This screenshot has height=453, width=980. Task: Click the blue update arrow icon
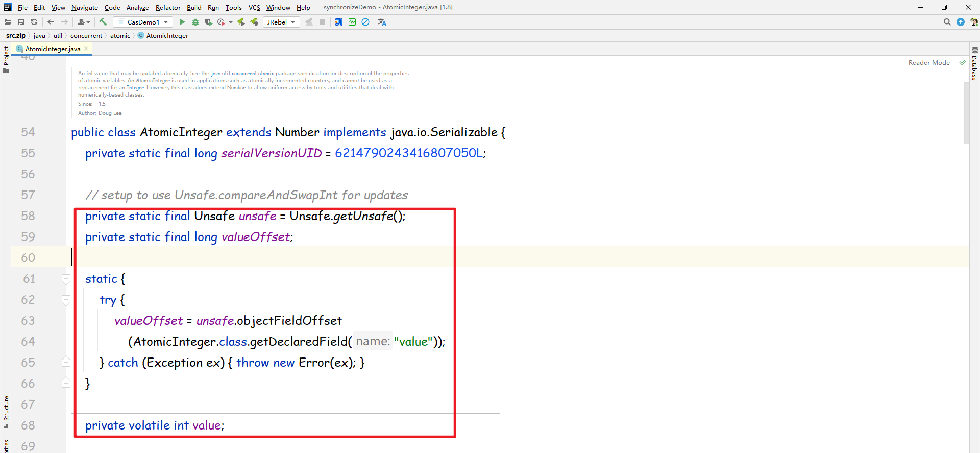pyautogui.click(x=961, y=22)
